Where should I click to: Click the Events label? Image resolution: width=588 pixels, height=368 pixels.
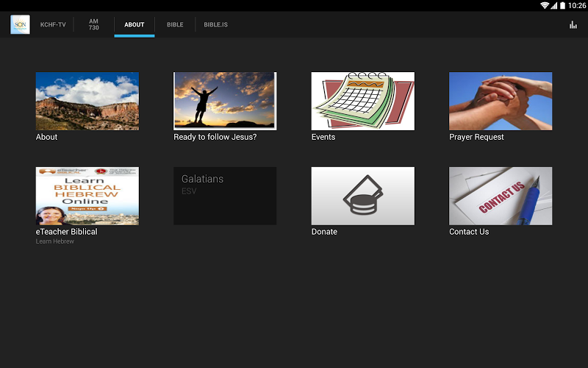coord(323,137)
